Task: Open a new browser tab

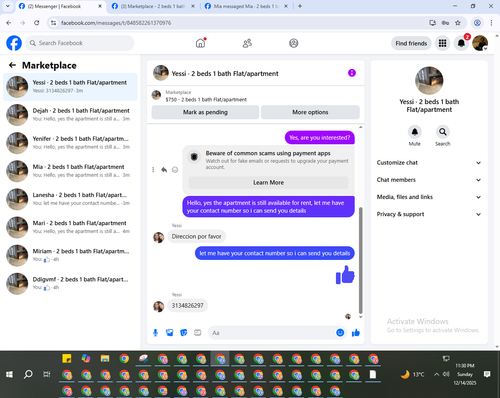Action: pyautogui.click(x=300, y=6)
